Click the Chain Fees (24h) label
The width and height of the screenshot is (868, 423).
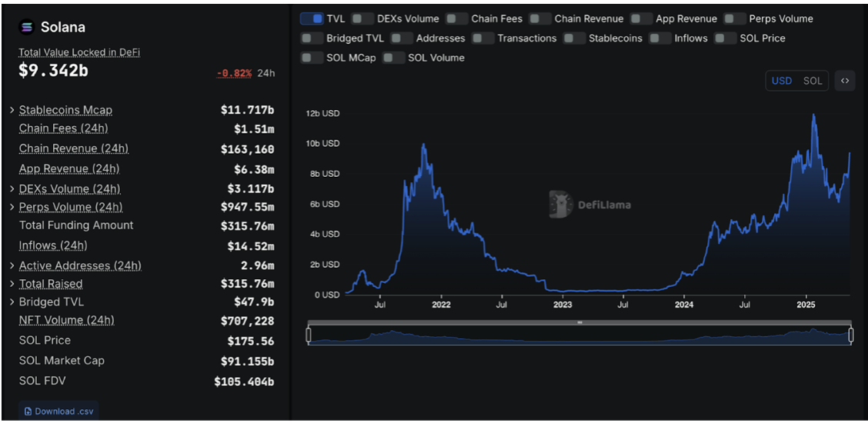[63, 128]
